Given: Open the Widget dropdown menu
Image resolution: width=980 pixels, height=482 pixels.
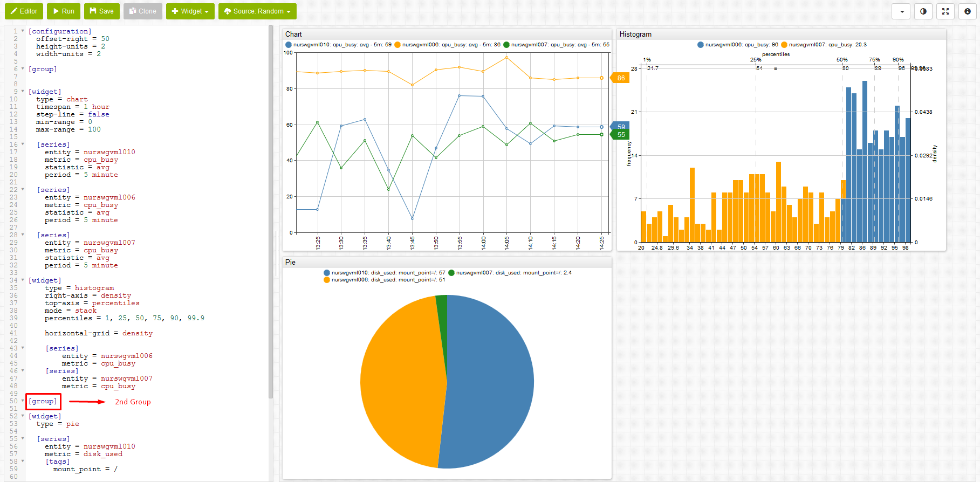Looking at the screenshot, I should [190, 11].
